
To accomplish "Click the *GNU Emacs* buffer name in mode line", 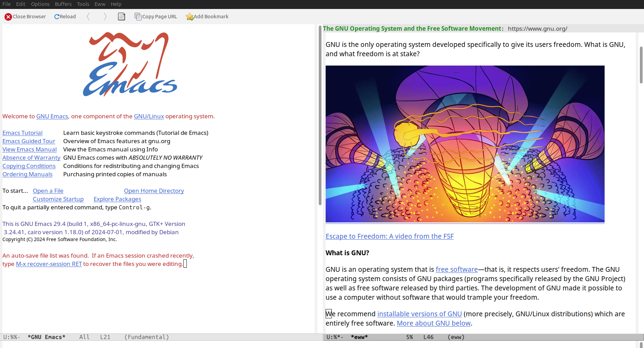I will tap(46, 337).
